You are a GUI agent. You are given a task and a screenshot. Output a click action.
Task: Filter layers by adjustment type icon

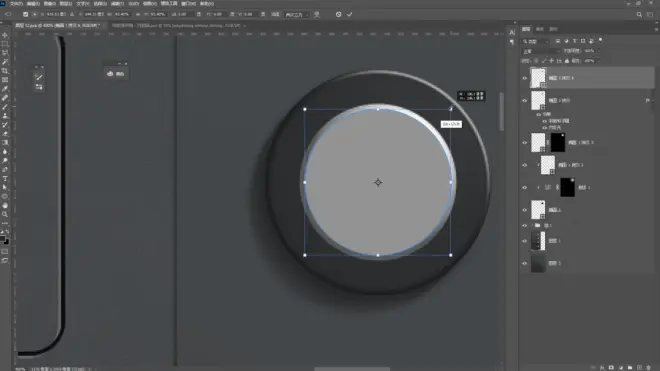pyautogui.click(x=566, y=41)
